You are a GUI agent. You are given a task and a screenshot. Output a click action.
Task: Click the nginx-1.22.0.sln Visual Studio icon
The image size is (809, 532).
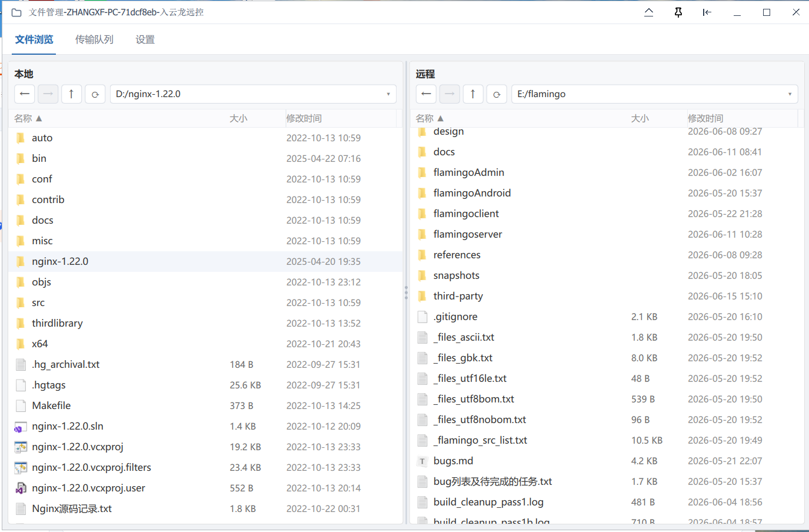pyautogui.click(x=21, y=427)
